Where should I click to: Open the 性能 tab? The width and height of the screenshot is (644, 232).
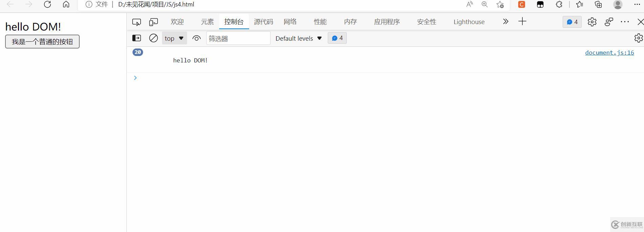point(320,22)
